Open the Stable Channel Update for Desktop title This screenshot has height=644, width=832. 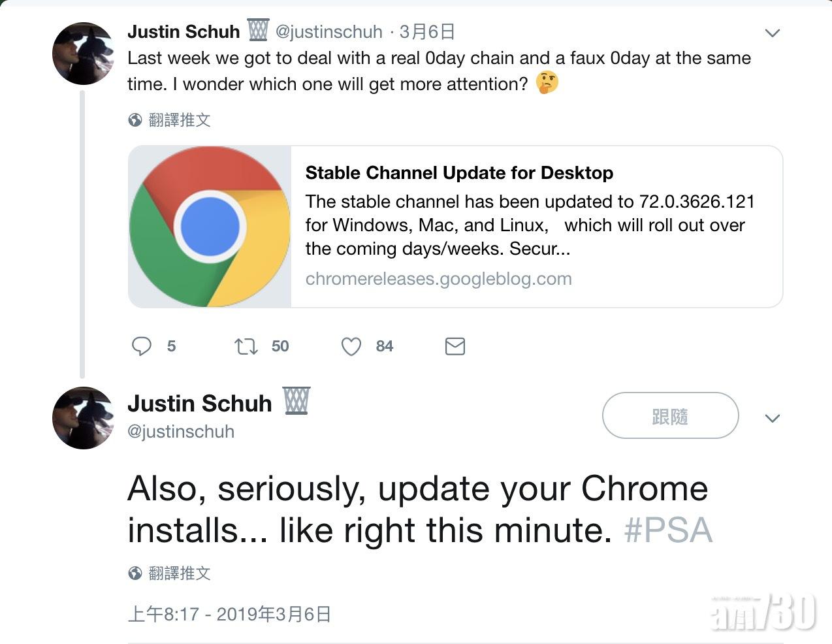tap(459, 173)
